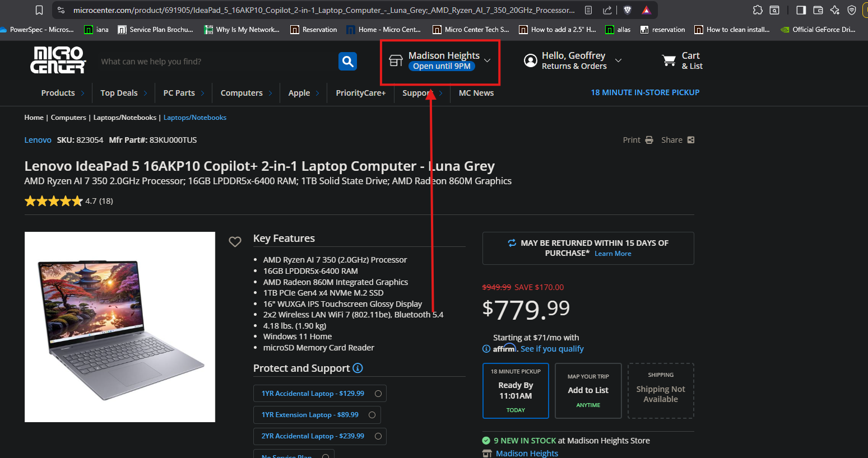The height and width of the screenshot is (458, 868).
Task: Click the Micro Center logo
Action: (x=58, y=60)
